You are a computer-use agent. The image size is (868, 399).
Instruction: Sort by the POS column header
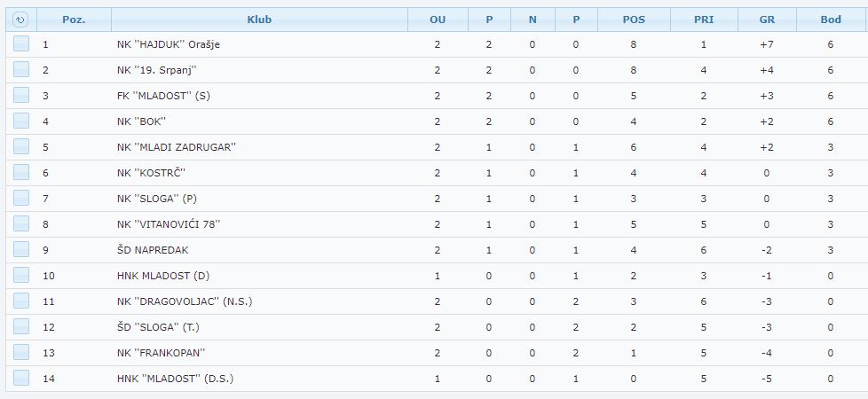click(634, 20)
